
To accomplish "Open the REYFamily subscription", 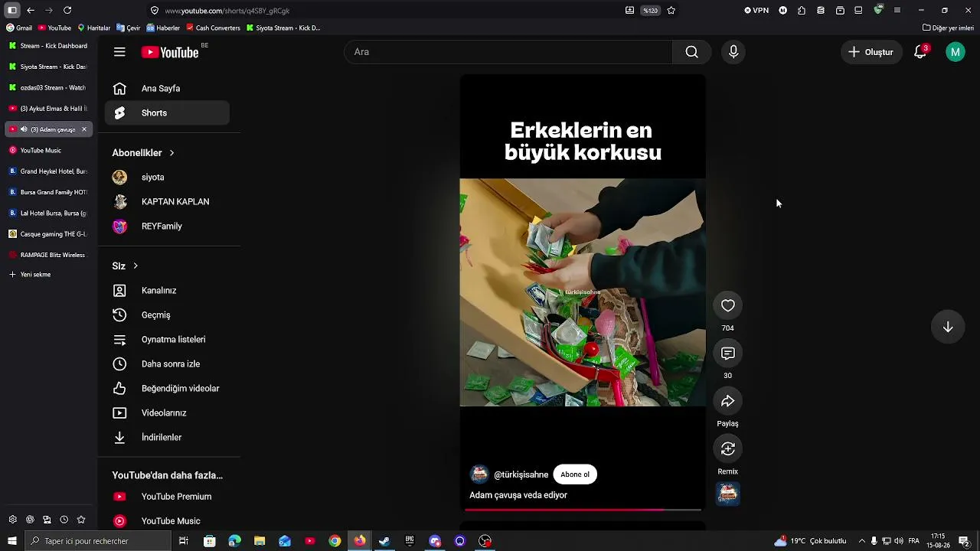I will point(167,227).
